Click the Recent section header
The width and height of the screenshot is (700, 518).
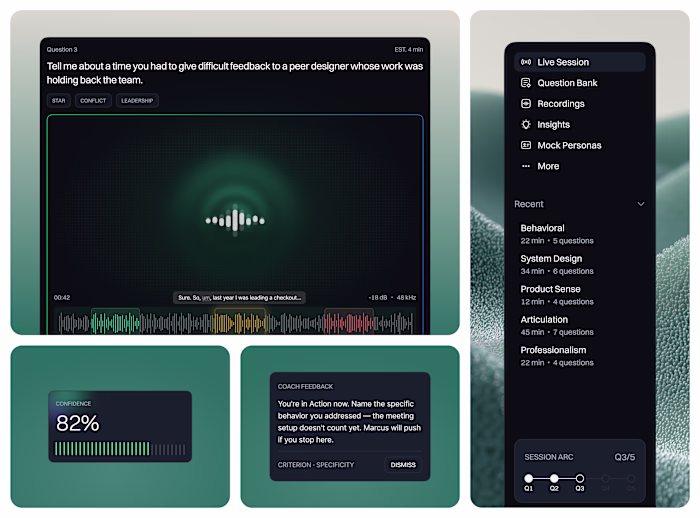click(529, 204)
